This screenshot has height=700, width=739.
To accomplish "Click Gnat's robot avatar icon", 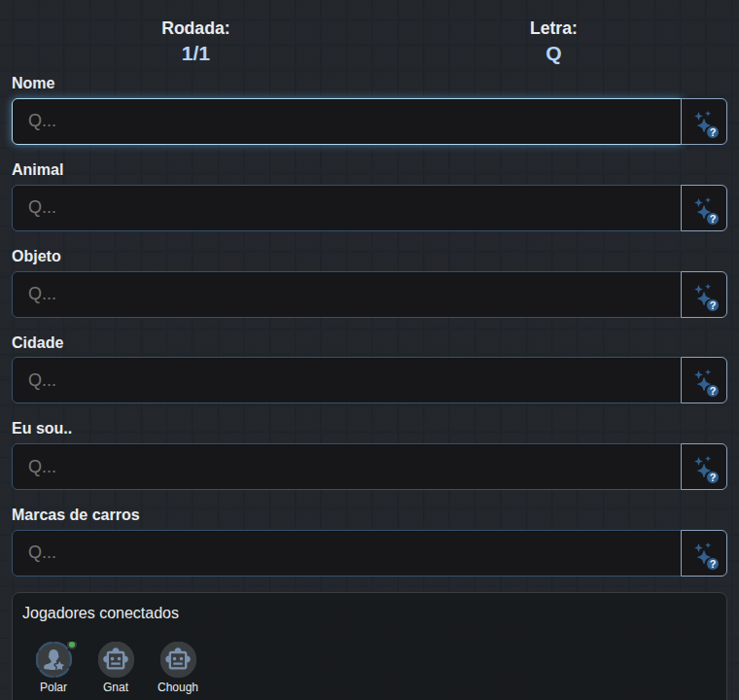I will 116,659.
